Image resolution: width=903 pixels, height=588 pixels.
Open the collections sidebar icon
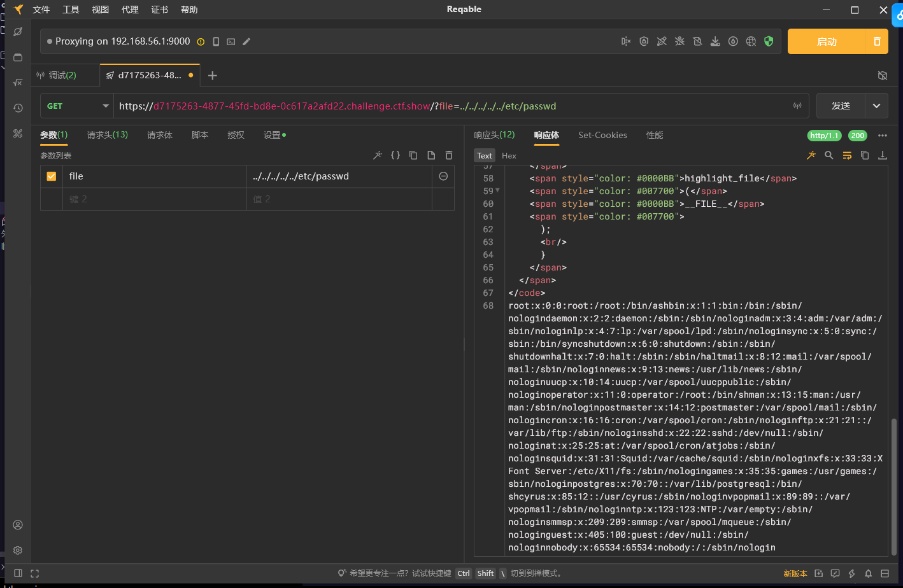(18, 57)
